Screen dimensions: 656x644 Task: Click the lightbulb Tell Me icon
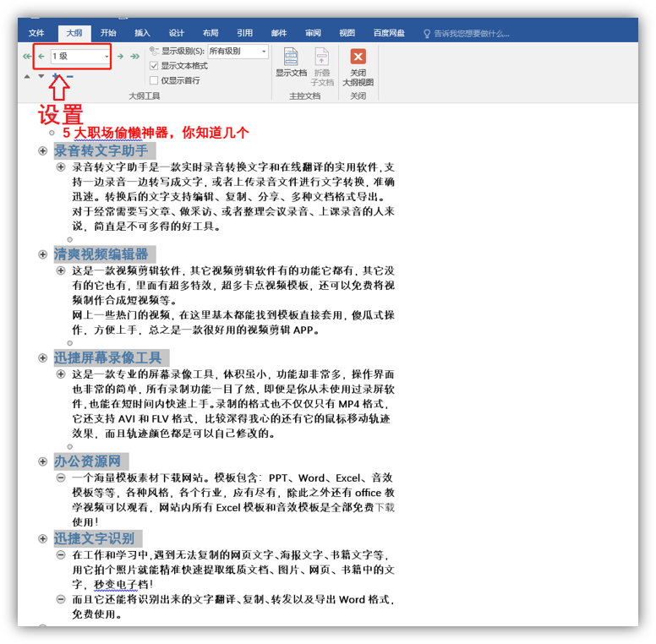tap(427, 34)
